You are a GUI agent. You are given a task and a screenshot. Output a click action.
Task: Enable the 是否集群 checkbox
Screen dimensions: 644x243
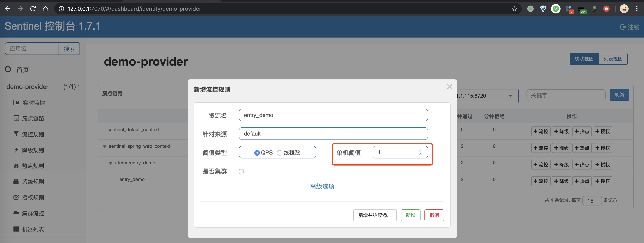click(x=241, y=171)
